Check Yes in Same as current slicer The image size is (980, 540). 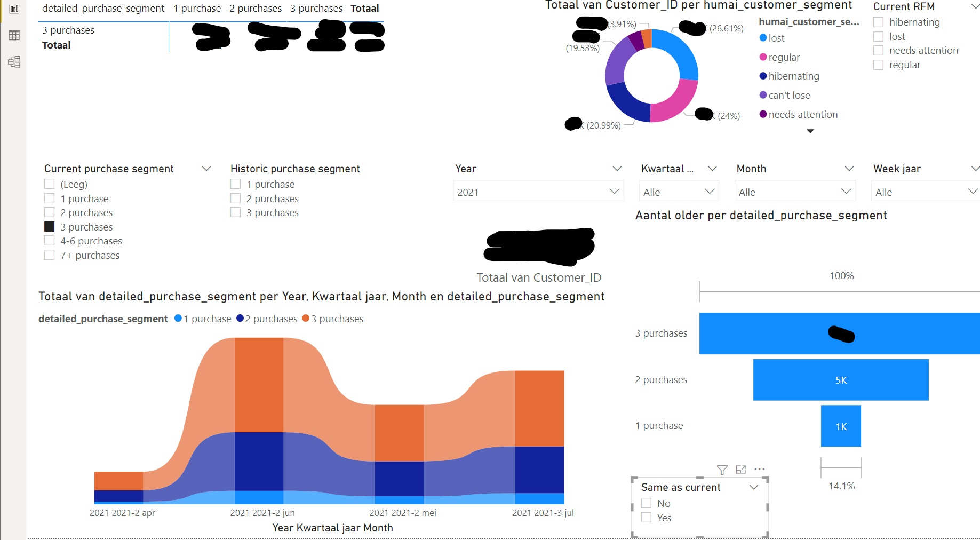click(x=646, y=518)
